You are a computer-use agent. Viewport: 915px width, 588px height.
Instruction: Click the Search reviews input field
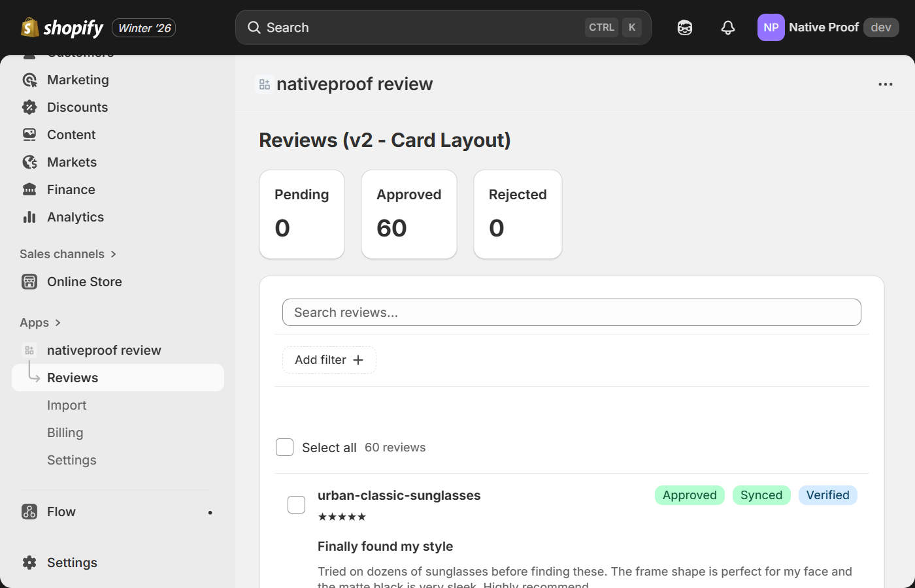[571, 312]
